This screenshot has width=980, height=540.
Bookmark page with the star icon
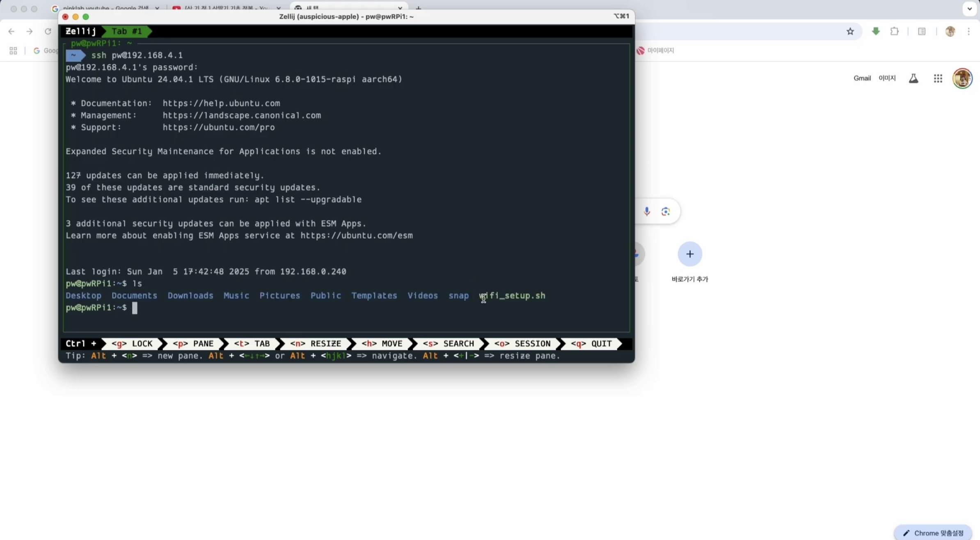point(850,32)
